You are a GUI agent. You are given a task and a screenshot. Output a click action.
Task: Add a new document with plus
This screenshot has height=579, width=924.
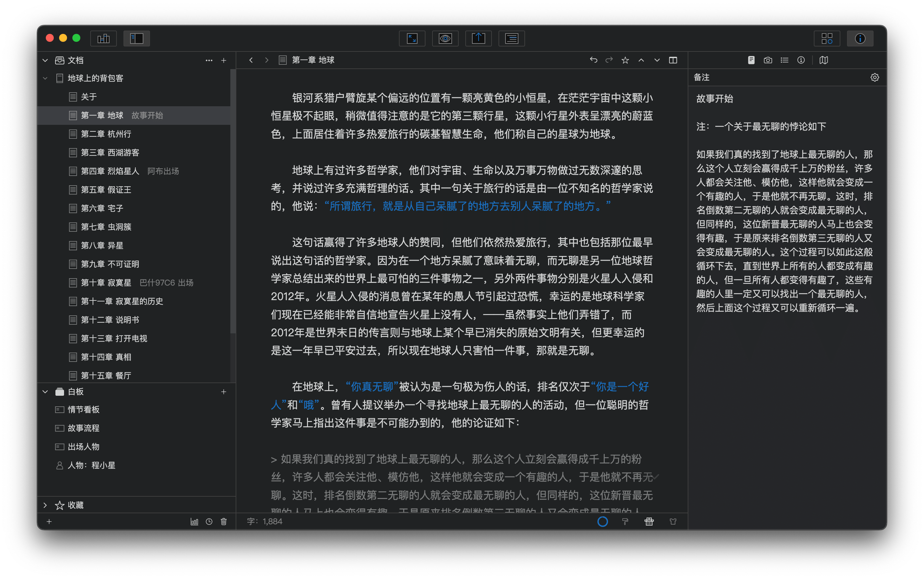tap(224, 60)
